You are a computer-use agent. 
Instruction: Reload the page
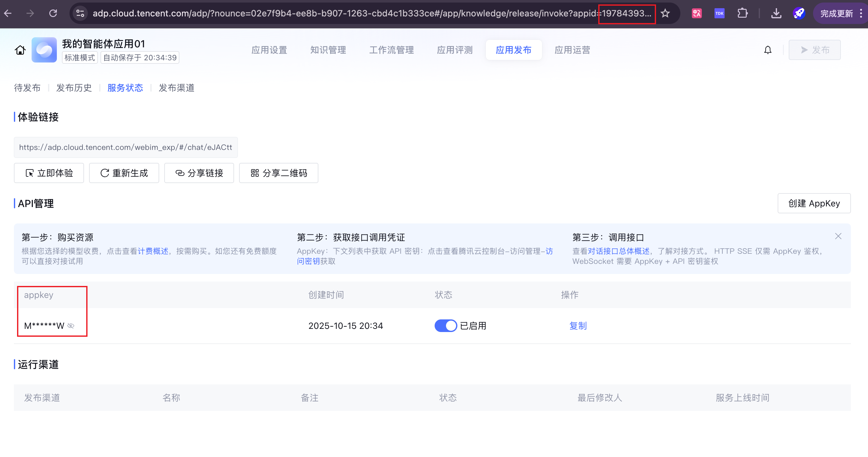53,14
